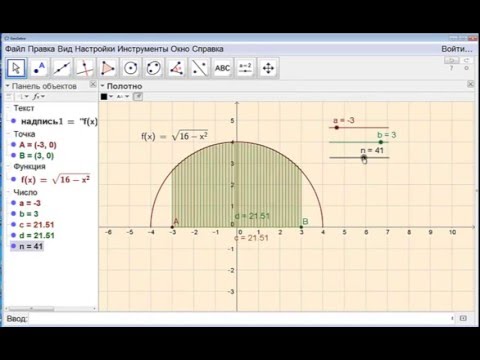Select the New Point tool

coord(39,68)
